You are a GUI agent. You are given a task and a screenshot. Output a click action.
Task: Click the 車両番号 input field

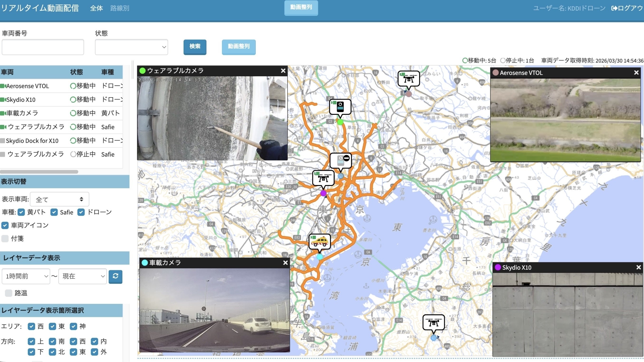click(43, 47)
